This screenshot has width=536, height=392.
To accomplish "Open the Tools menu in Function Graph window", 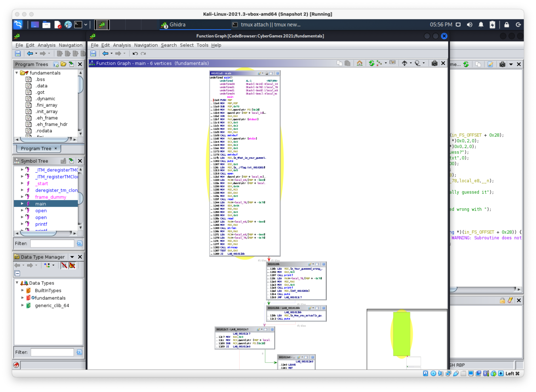I will (x=202, y=45).
